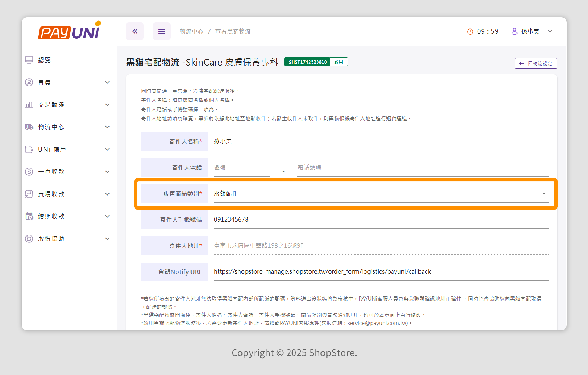Viewport: 588px width, 375px height.
Task: Click the 啟用 status badge
Action: click(339, 62)
